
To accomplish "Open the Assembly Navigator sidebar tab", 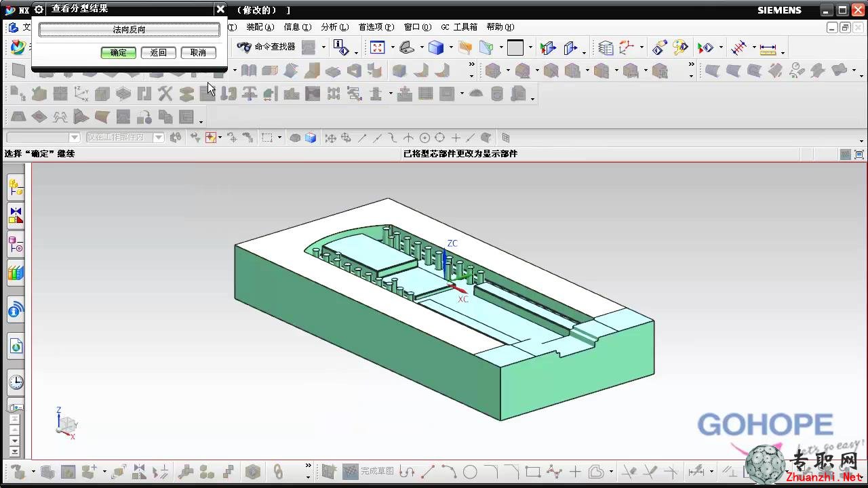I will coord(16,188).
